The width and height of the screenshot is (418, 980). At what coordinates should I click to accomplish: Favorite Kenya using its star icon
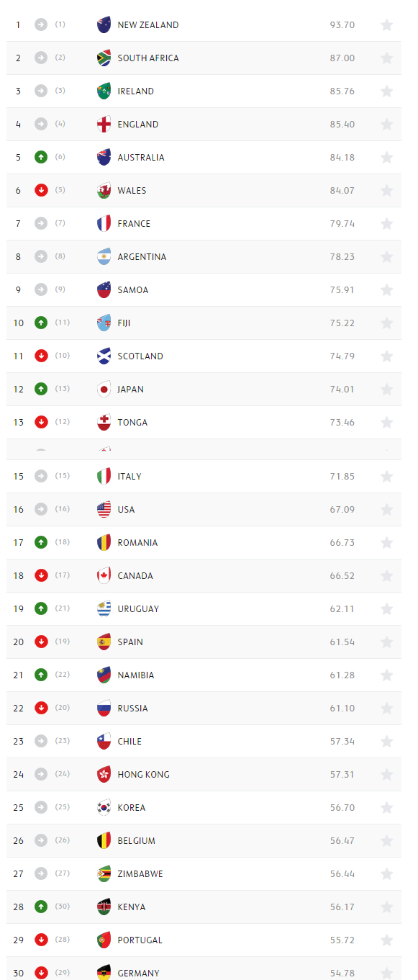pyautogui.click(x=386, y=907)
